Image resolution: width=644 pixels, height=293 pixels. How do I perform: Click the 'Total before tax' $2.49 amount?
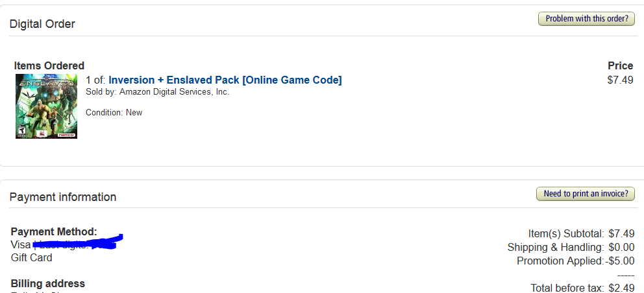(x=621, y=288)
